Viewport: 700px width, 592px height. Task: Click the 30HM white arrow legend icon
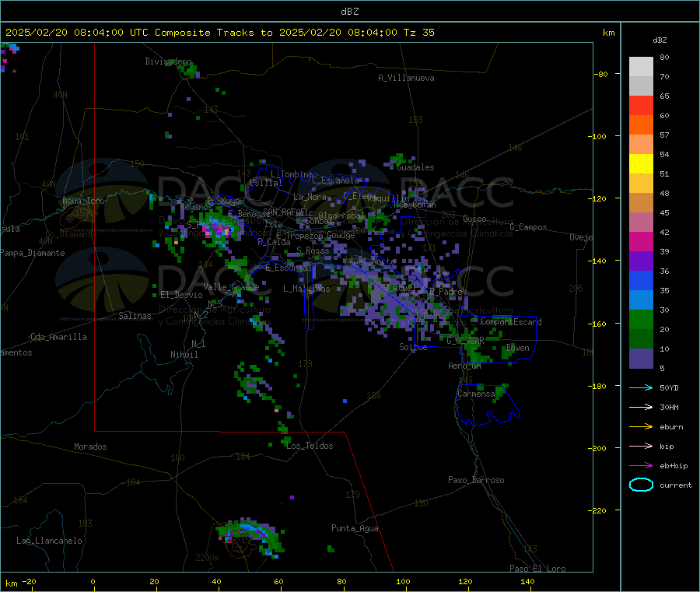(641, 407)
